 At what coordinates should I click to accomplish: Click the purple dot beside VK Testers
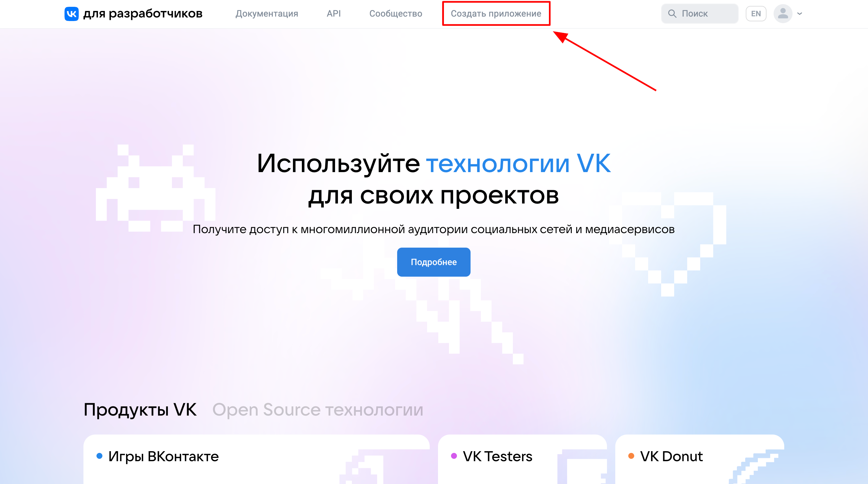pyautogui.click(x=454, y=456)
